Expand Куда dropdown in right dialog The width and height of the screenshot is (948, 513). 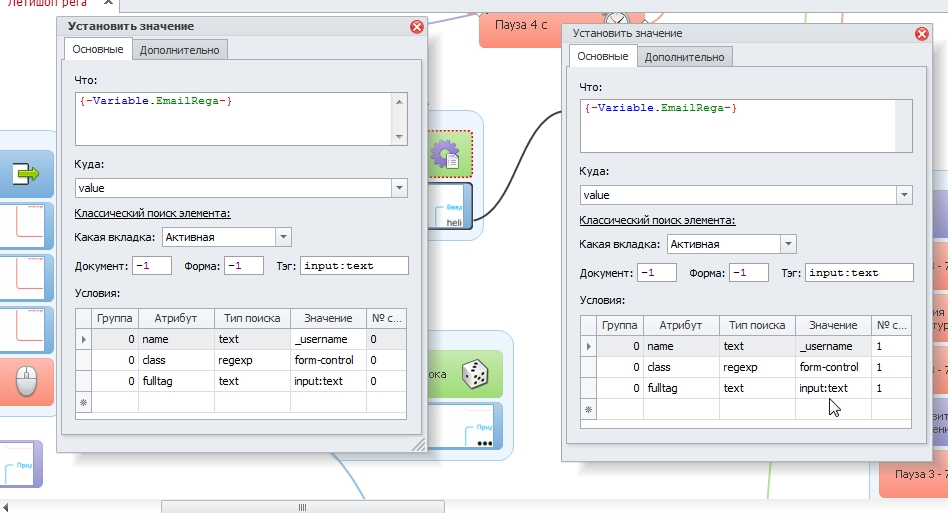click(904, 195)
